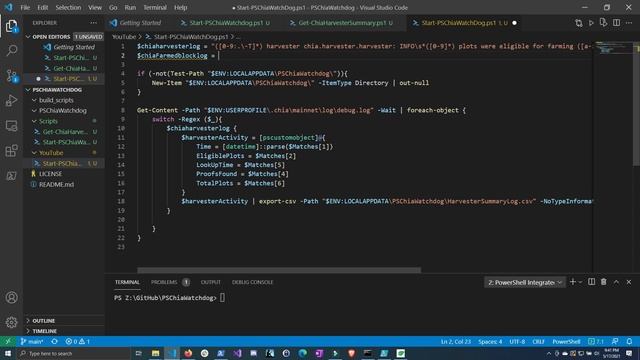
Task: Click the main branch indicator
Action: point(32,342)
